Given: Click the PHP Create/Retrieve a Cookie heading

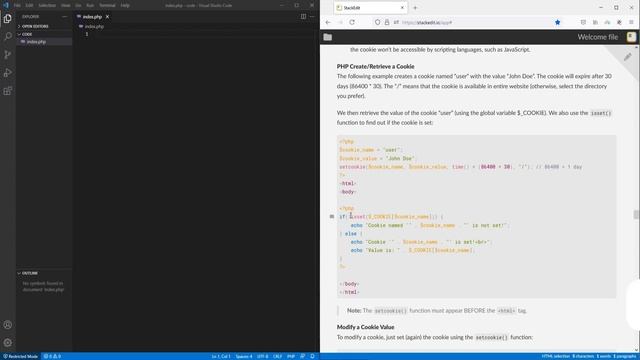Looking at the screenshot, I should [376, 67].
